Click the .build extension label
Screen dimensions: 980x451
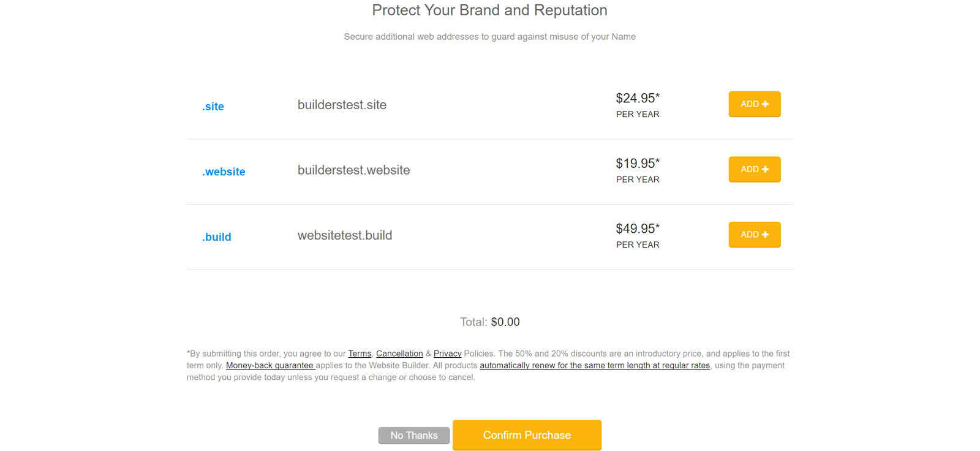point(217,237)
